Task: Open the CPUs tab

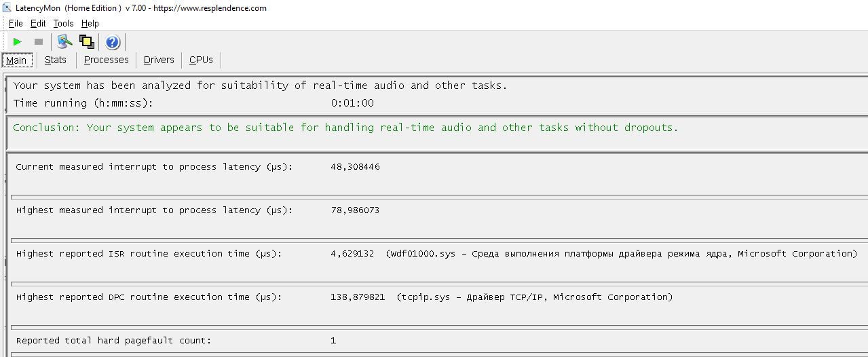Action: pos(201,60)
